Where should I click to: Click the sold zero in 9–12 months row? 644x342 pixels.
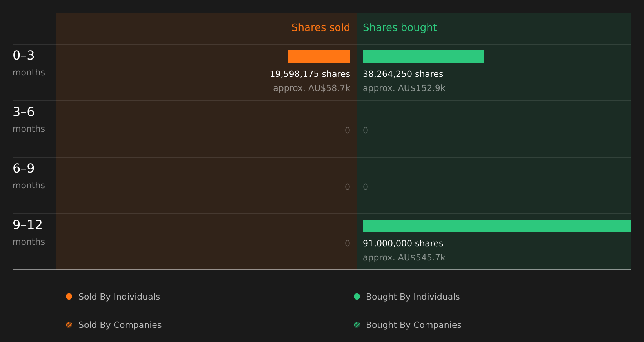click(347, 244)
